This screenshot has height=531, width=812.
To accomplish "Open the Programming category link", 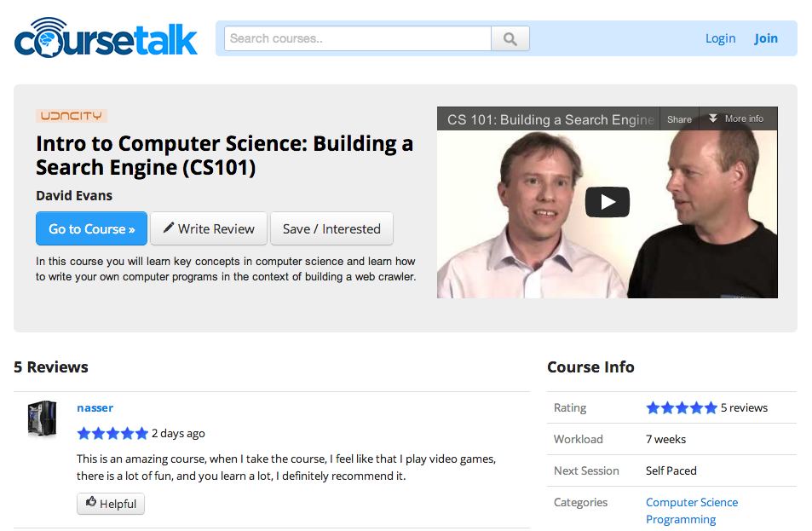I will tap(681, 519).
